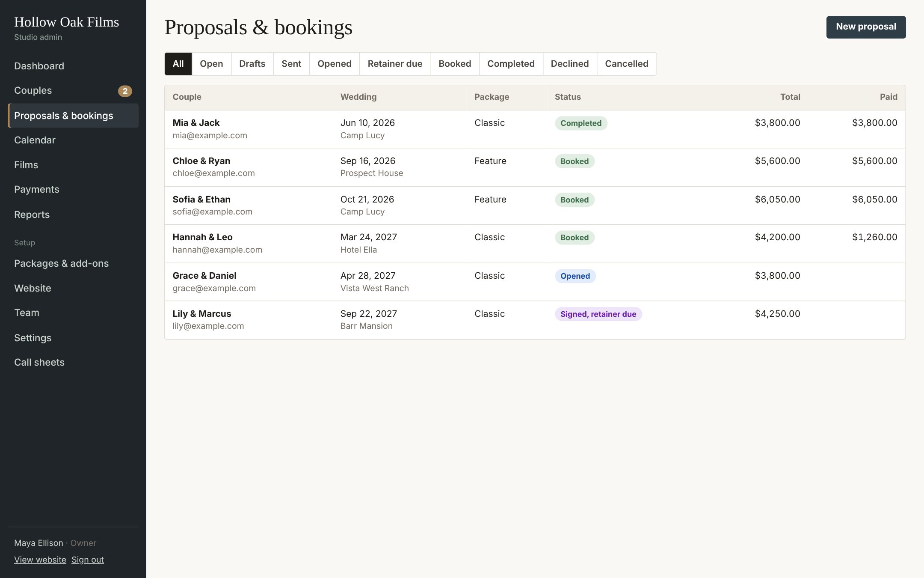Select the All filter tab
Image resolution: width=924 pixels, height=578 pixels.
[x=178, y=64]
